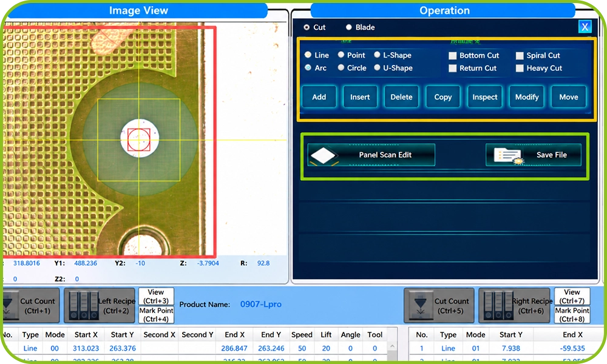The height and width of the screenshot is (364, 607).
Task: Open Right Recipe (Ctrl+6)
Action: tap(514, 306)
